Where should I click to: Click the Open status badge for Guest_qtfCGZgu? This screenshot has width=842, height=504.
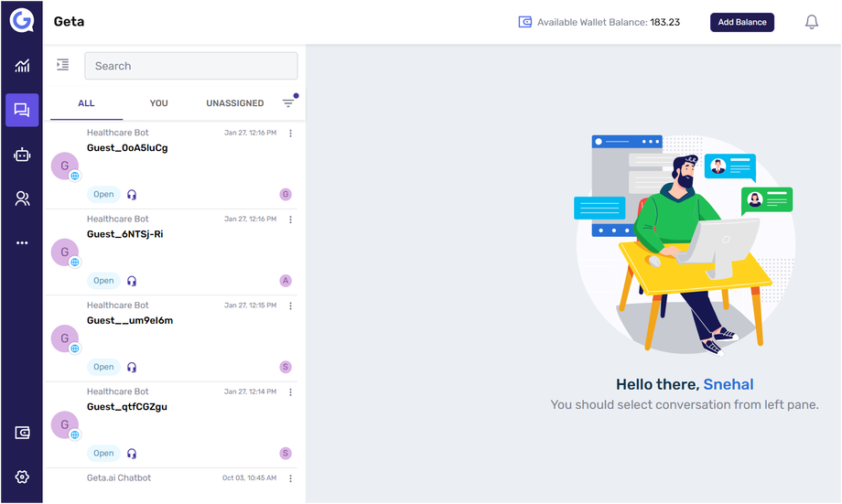pyautogui.click(x=103, y=453)
